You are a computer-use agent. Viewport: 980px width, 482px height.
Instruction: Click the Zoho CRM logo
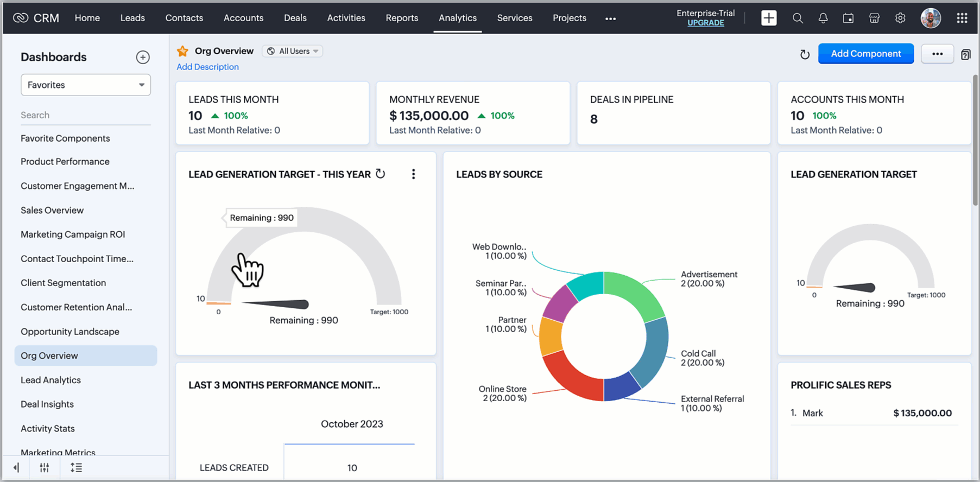36,18
